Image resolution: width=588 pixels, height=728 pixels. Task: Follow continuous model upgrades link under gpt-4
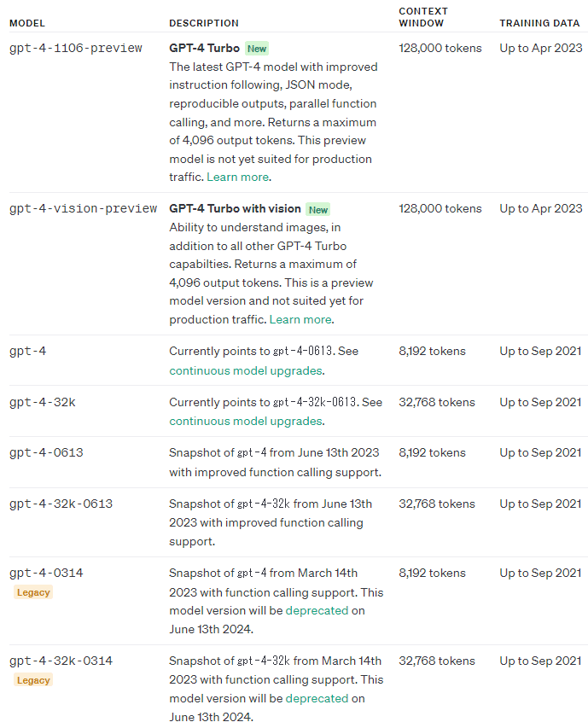[x=246, y=370]
